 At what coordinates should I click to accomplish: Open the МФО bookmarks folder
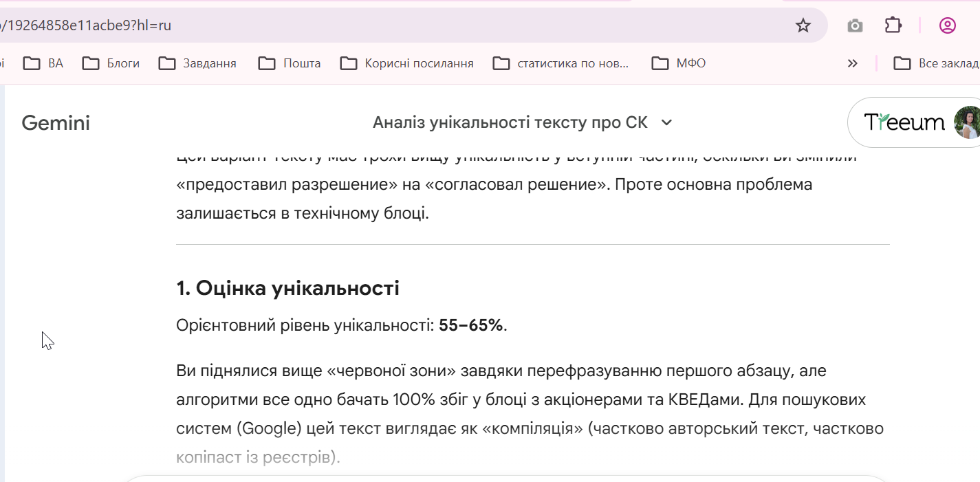pyautogui.click(x=679, y=63)
